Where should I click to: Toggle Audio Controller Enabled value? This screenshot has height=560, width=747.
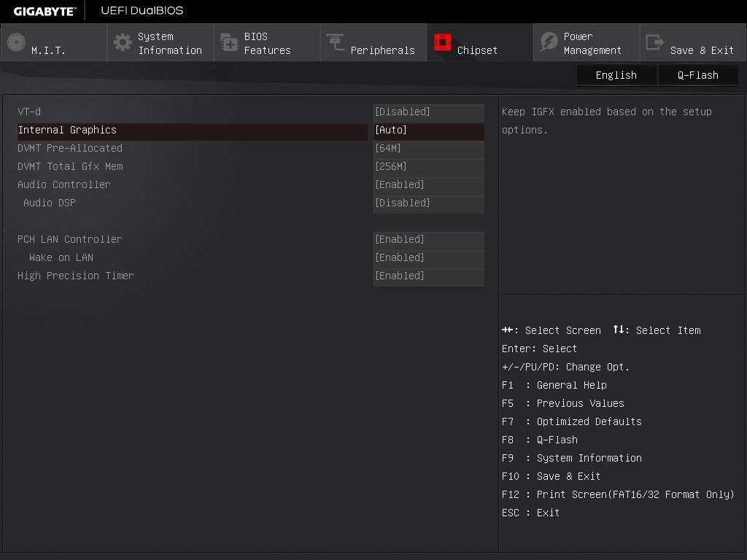point(428,185)
